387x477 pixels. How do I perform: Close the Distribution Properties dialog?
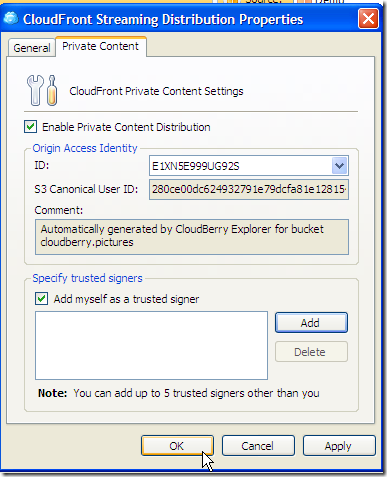368,19
